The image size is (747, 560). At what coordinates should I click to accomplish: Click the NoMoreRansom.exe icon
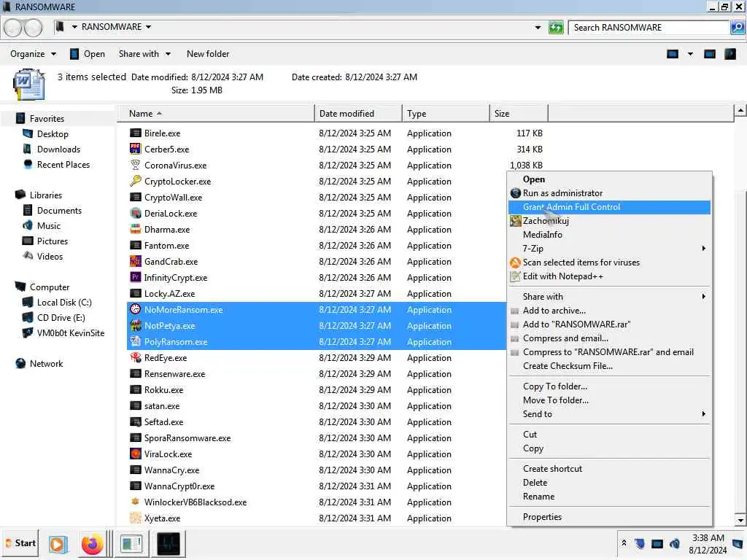[135, 309]
